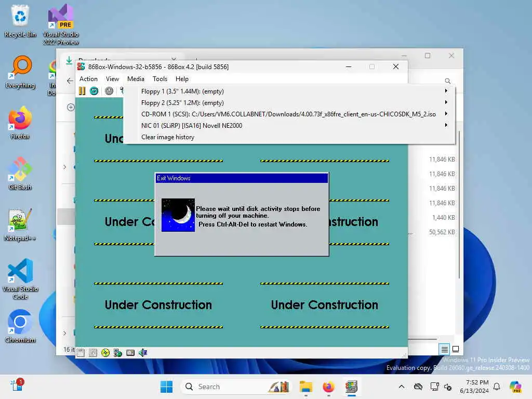Select the Visual Studio 2022 Preview desktop icon
The width and height of the screenshot is (532, 399).
[61, 24]
